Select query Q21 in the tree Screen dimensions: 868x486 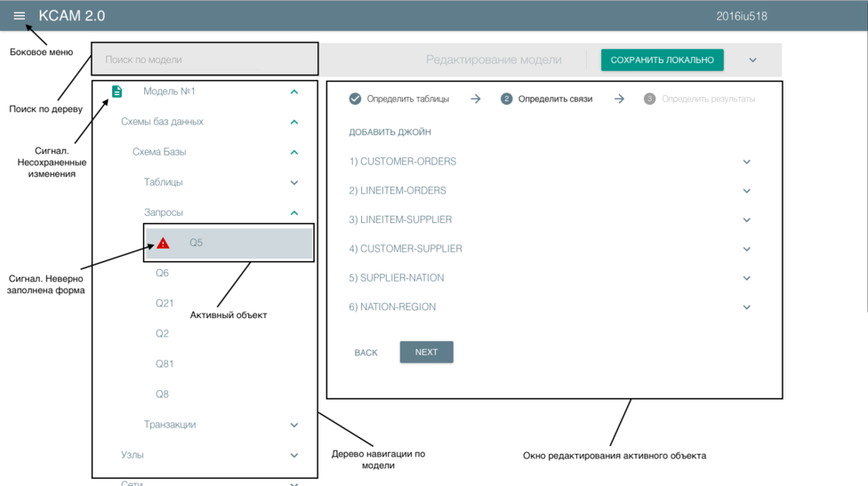(x=165, y=304)
